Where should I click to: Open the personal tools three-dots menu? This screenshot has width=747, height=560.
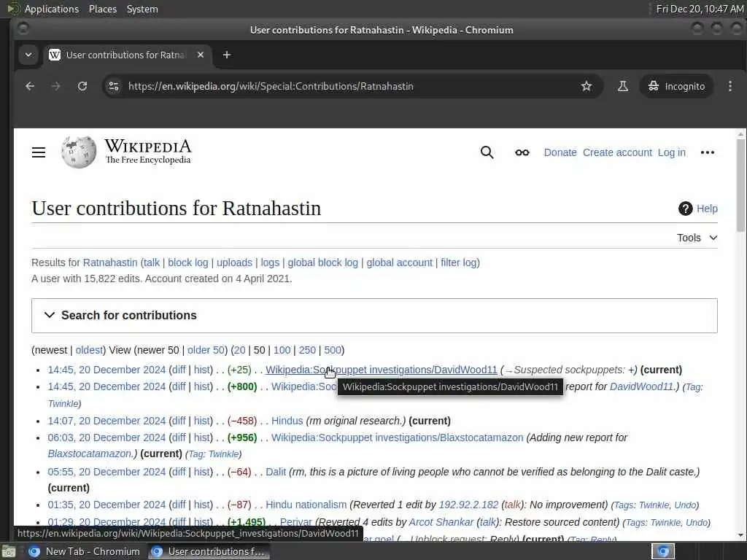coord(708,152)
